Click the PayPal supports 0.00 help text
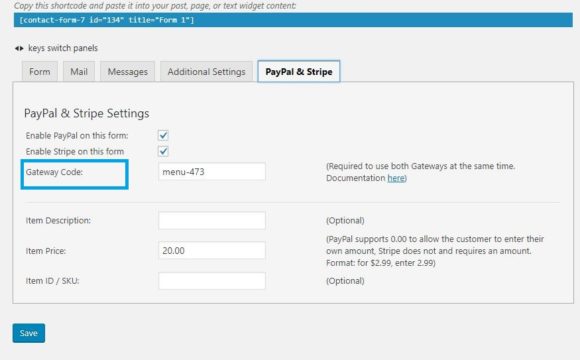This screenshot has height=360, width=580. pyautogui.click(x=435, y=251)
